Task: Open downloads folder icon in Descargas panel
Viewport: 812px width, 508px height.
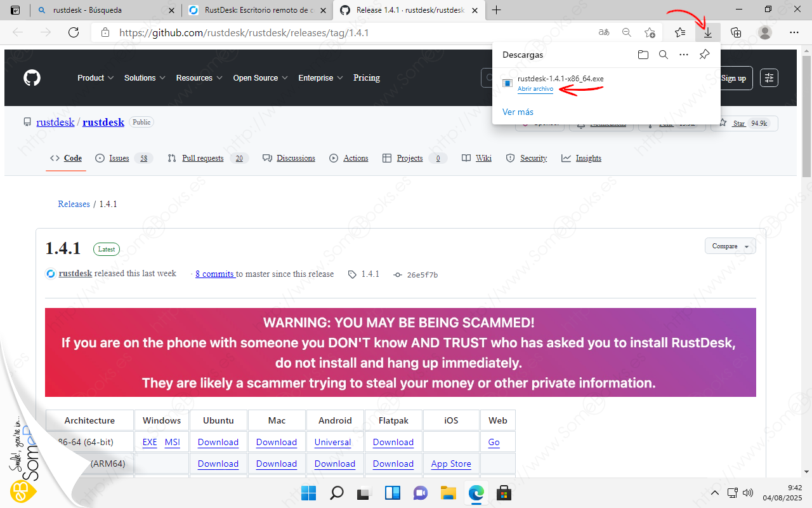Action: point(643,55)
